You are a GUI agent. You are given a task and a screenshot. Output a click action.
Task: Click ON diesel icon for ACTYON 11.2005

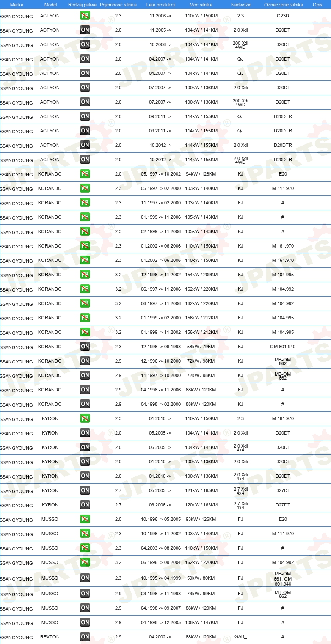[85, 30]
